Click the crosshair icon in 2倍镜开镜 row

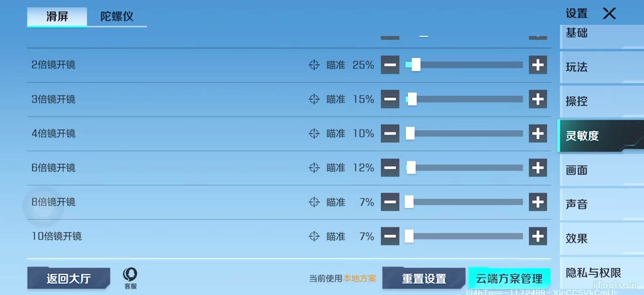(314, 65)
